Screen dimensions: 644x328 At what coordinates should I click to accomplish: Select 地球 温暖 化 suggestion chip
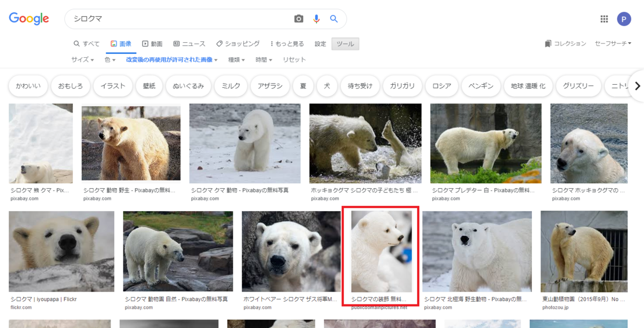click(528, 86)
